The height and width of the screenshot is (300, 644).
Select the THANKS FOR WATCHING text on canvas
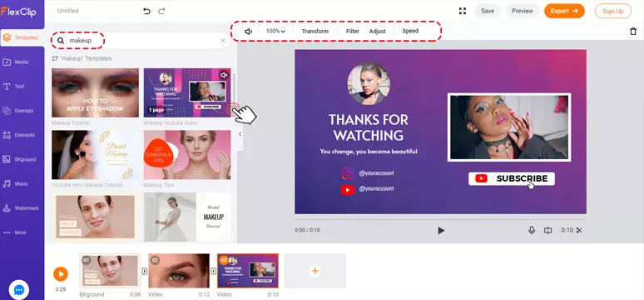tap(369, 127)
